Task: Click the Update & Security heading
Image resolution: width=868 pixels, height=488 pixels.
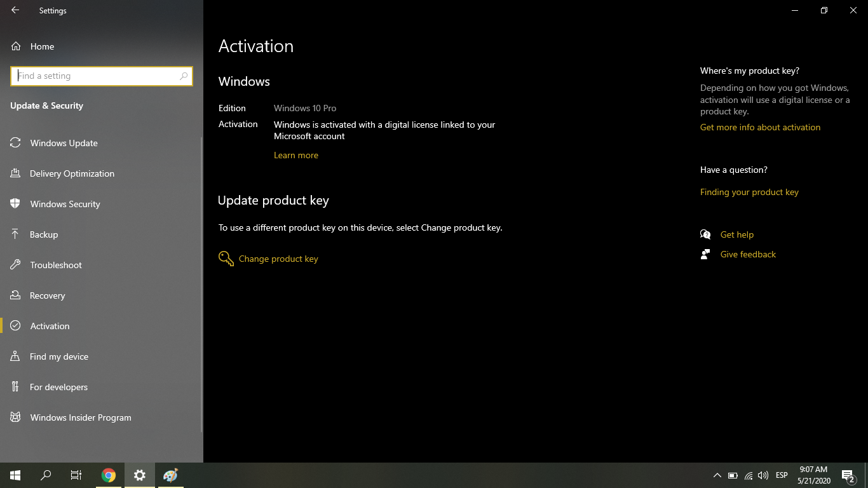Action: 46,105
